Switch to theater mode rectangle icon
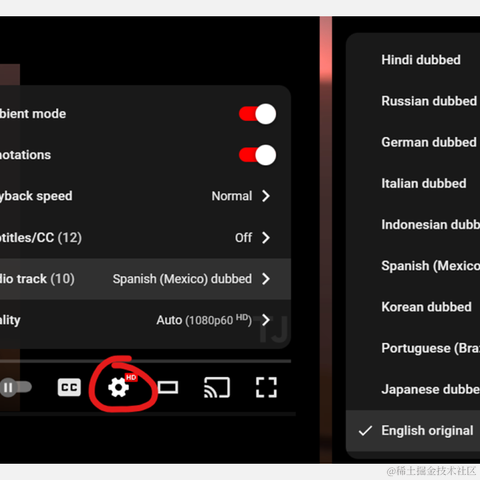This screenshot has height=480, width=480. [x=168, y=388]
